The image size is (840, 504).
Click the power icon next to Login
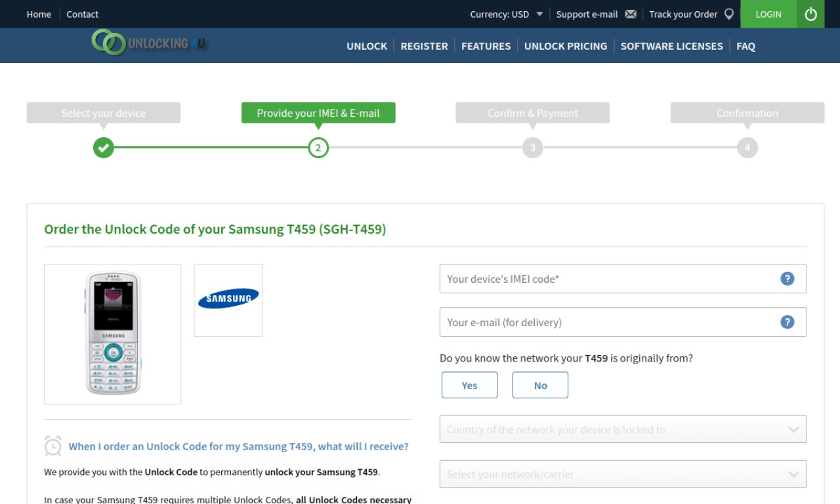810,14
